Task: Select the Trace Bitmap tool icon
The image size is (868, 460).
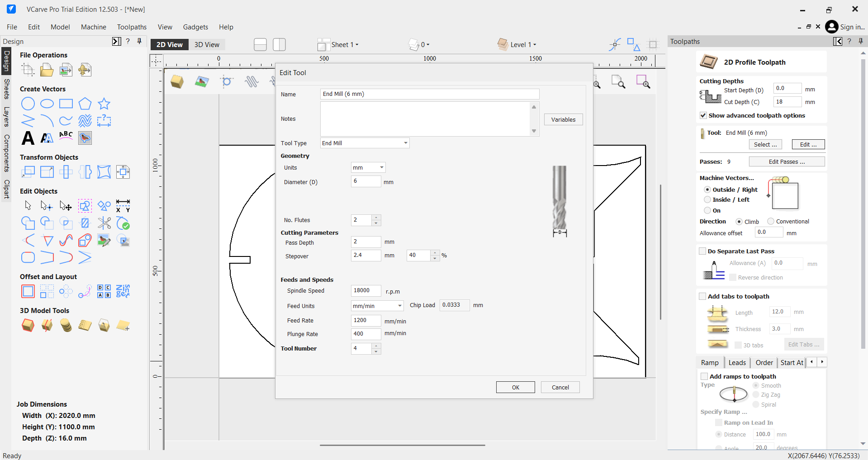Action: point(85,138)
